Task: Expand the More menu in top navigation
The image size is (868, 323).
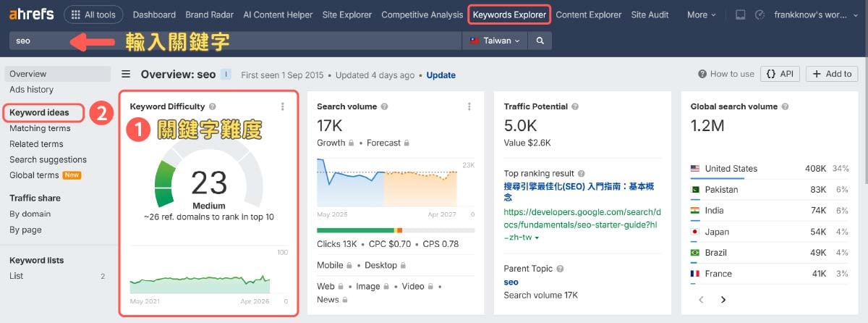Action: coord(701,14)
